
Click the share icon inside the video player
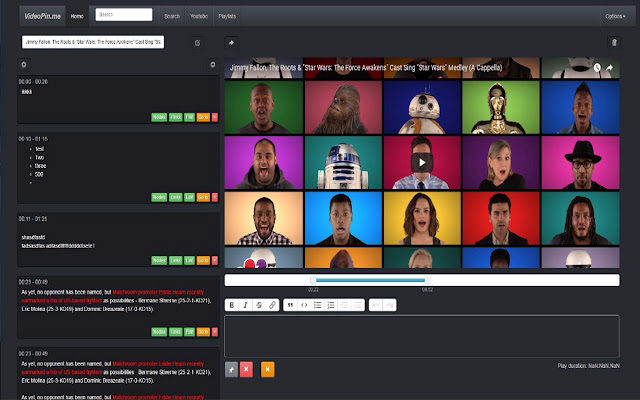pos(609,68)
